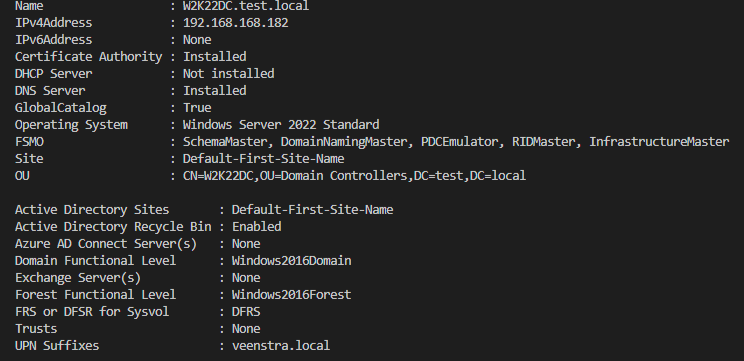
Task: Click the OU distinguished name line
Action: coord(354,176)
